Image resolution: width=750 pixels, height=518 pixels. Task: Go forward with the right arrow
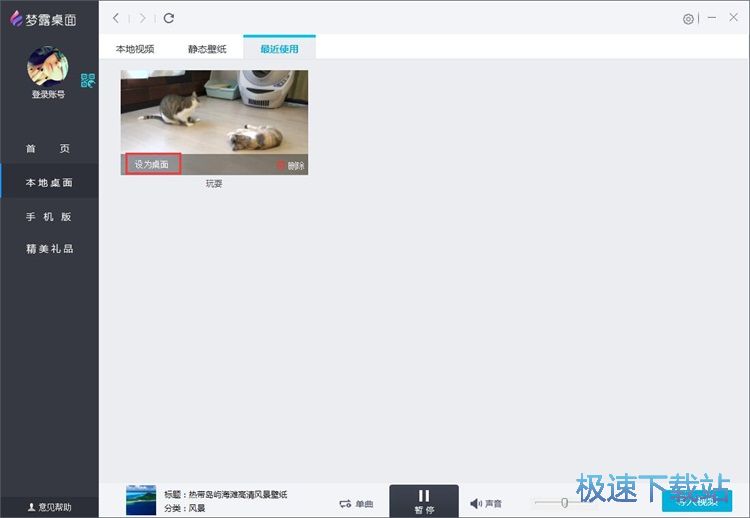tap(143, 18)
